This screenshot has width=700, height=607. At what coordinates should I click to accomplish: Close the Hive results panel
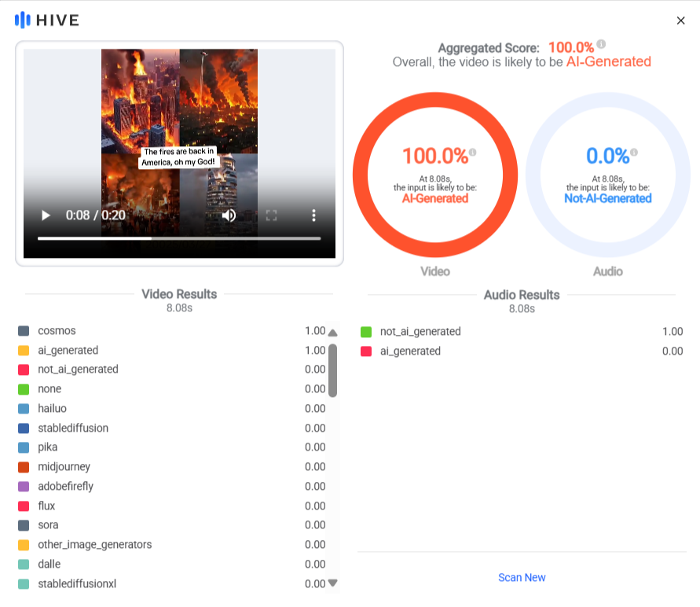[680, 20]
